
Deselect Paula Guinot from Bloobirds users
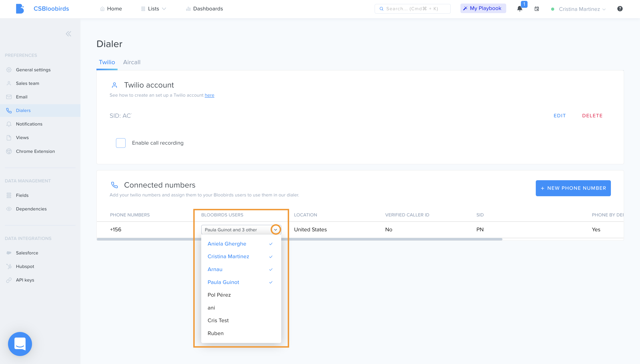point(241,282)
